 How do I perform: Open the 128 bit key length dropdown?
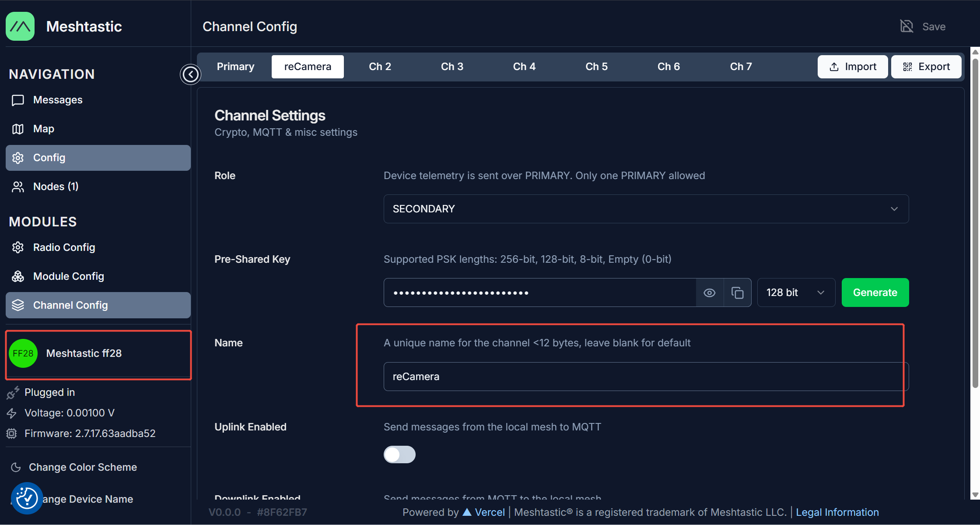point(795,292)
